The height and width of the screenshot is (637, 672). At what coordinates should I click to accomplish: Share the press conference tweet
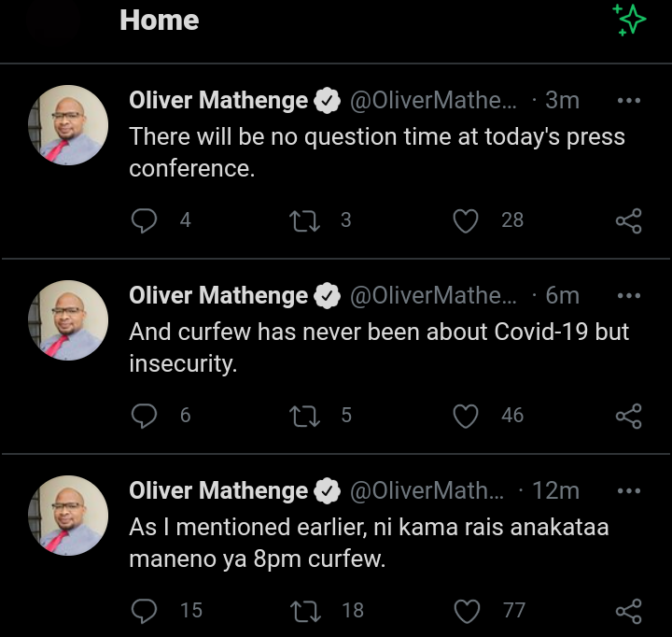pos(629,220)
